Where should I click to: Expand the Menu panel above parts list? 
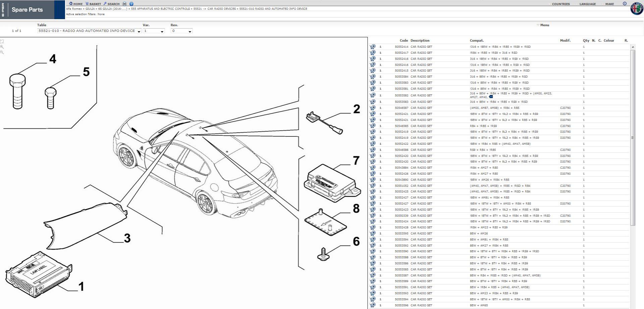(544, 25)
